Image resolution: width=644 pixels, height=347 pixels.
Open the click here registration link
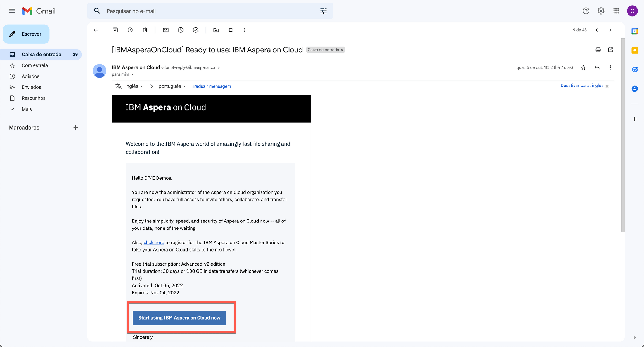tap(154, 242)
